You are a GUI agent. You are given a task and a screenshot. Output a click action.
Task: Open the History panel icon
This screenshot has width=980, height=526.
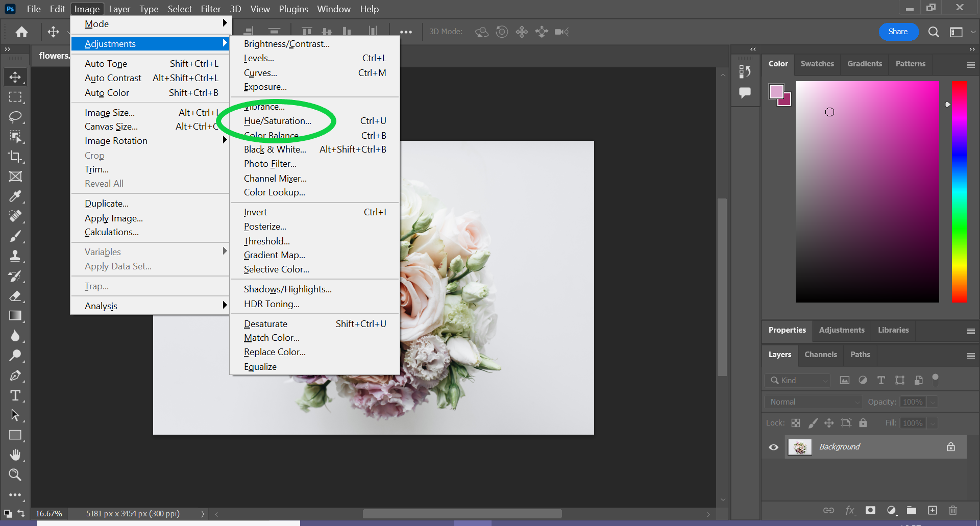point(745,72)
